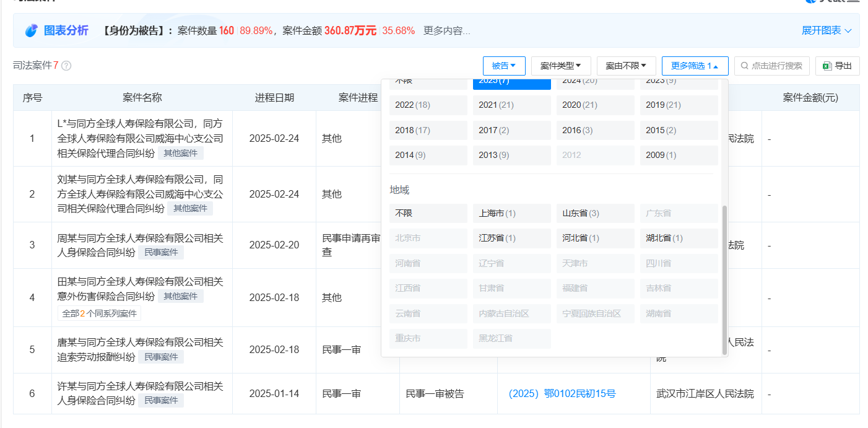868x428 pixels.
Task: Open case name starting with L*与同方全球人寿保险
Action: pyautogui.click(x=141, y=138)
